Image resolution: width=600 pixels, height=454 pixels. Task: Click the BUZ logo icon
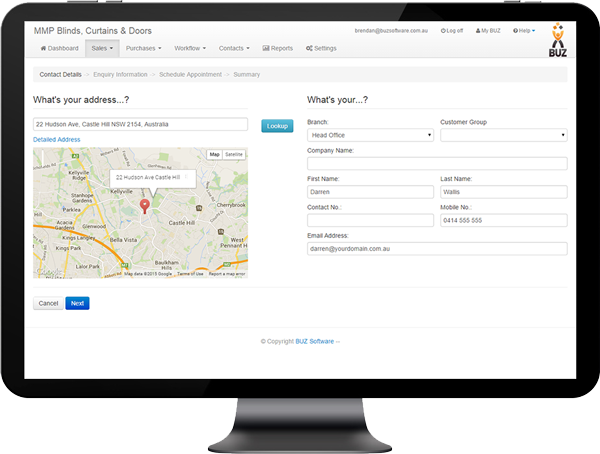pyautogui.click(x=558, y=40)
